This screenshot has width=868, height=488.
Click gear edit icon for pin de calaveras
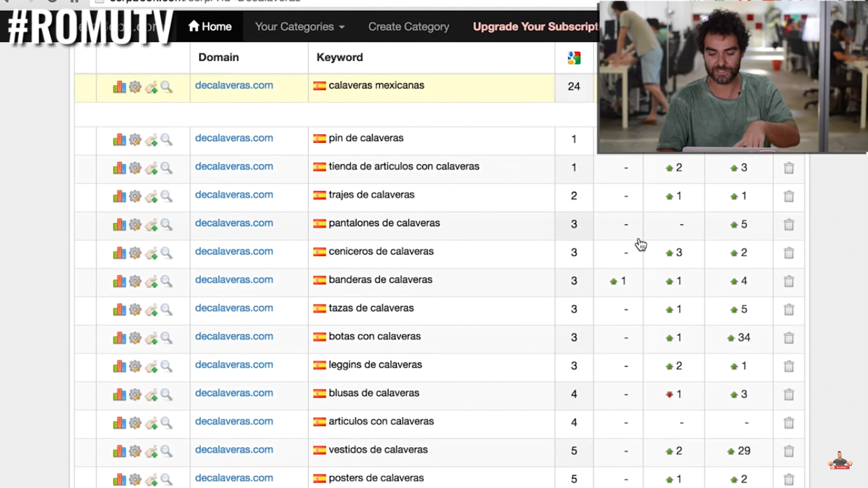tap(135, 140)
